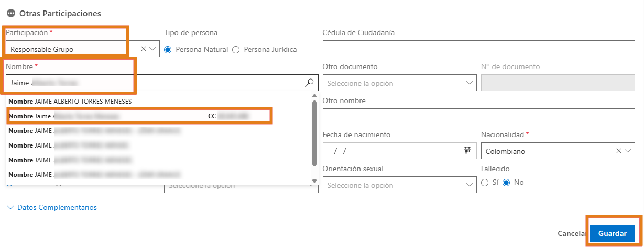
Task: Set Fallecido to Sí
Action: 485,183
